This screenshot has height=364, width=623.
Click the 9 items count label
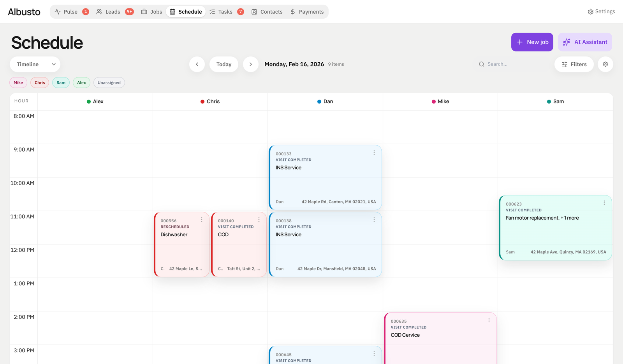point(336,64)
